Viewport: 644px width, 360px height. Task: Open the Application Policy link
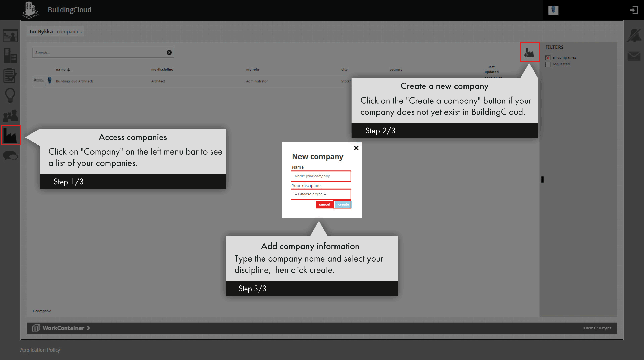tap(40, 350)
